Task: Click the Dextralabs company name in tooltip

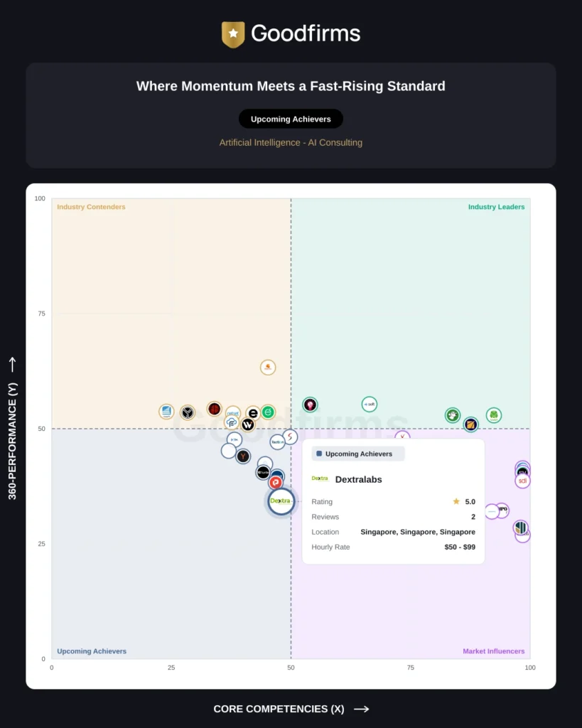Action: point(358,480)
